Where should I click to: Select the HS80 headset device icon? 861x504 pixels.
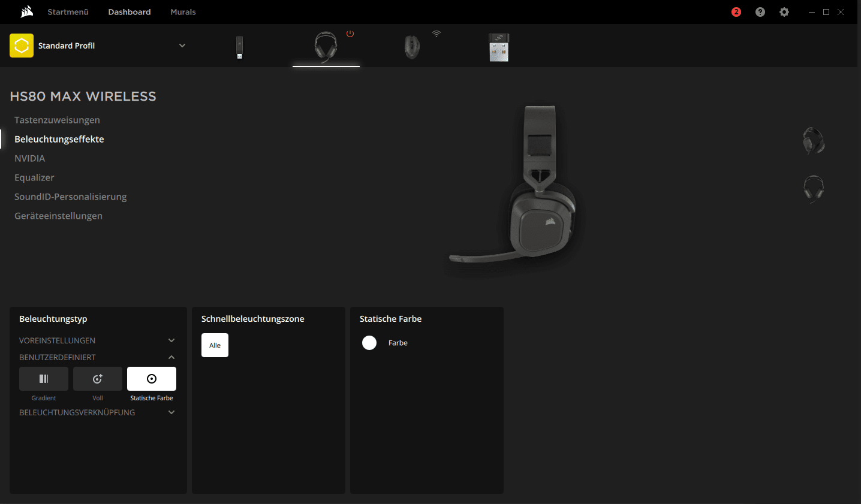click(326, 47)
